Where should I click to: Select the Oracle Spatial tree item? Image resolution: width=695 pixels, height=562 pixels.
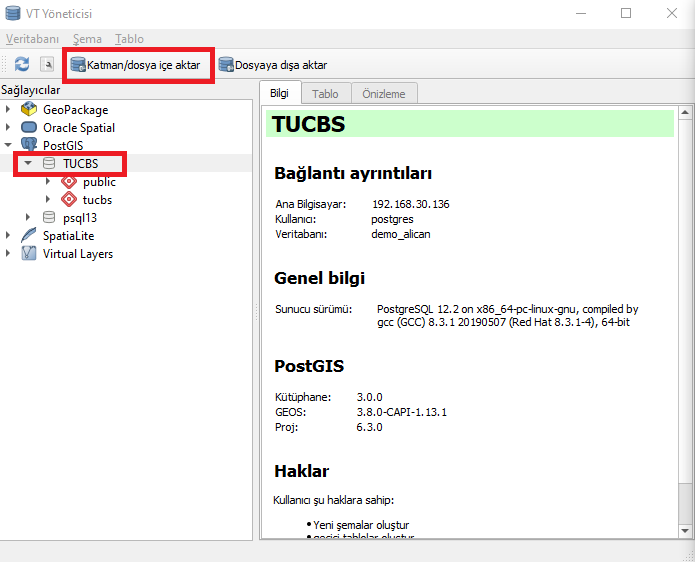(x=79, y=128)
